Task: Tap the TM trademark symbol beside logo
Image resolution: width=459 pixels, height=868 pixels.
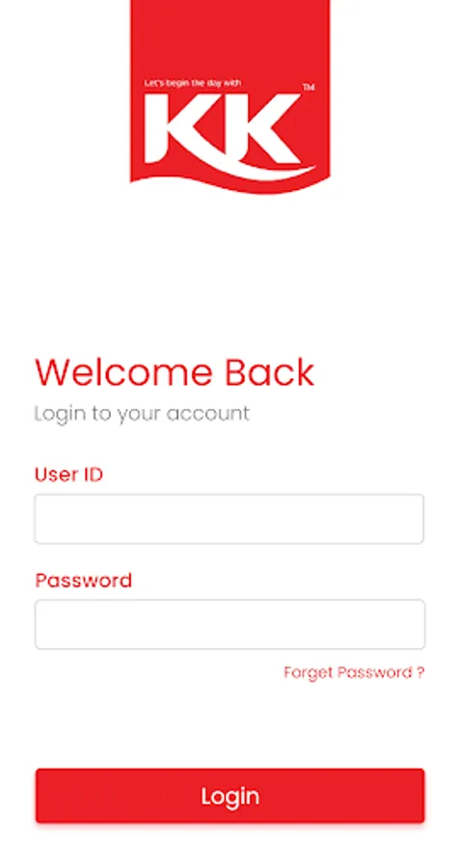Action: 309,87
